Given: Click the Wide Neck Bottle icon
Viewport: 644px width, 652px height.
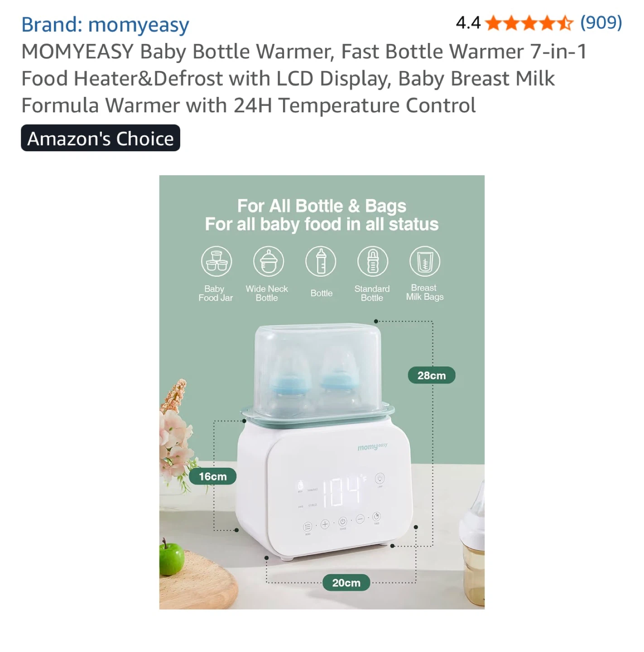Looking at the screenshot, I should (x=269, y=261).
